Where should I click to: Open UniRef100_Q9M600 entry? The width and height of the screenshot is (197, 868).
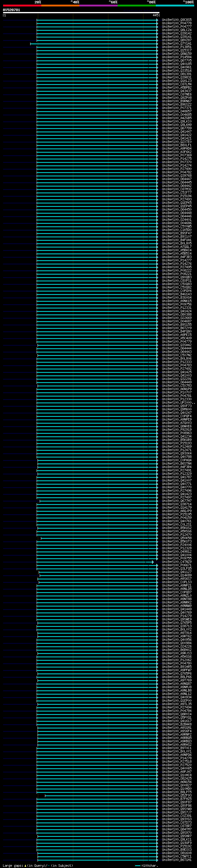(177, 410)
